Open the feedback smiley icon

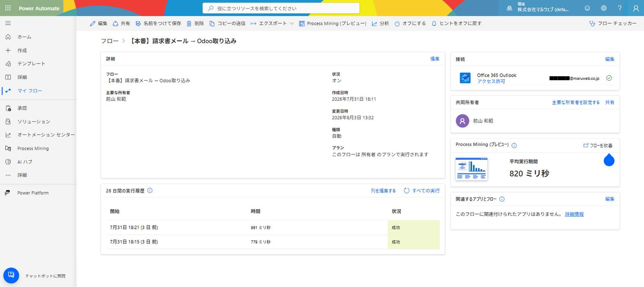[587, 8]
